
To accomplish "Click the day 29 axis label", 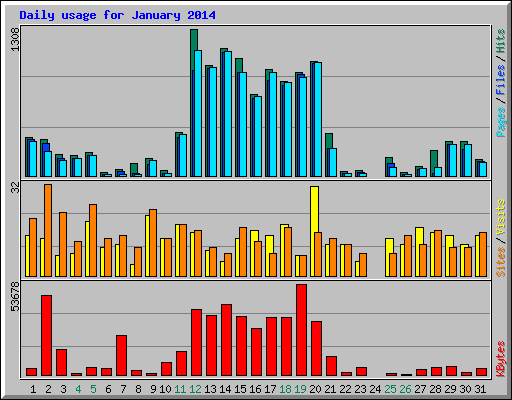I will [450, 389].
